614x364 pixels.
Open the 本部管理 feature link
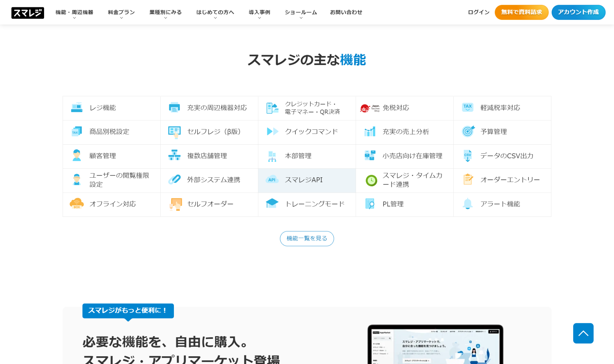(x=307, y=156)
